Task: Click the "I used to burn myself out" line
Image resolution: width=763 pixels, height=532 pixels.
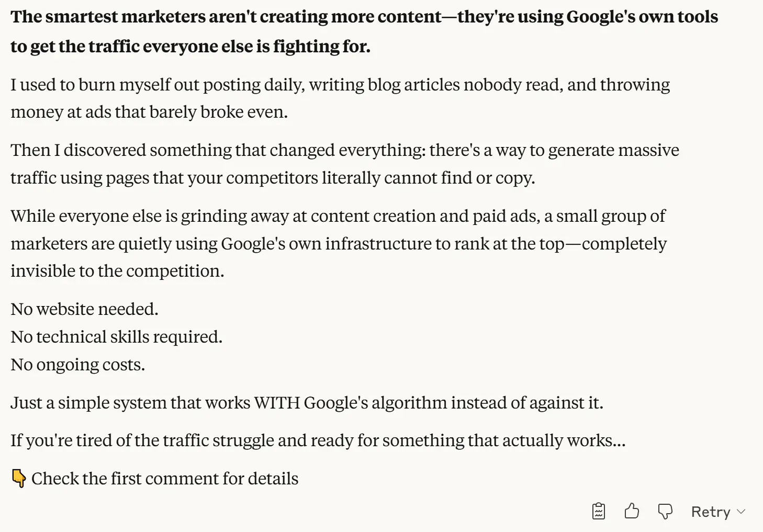Action: (340, 85)
